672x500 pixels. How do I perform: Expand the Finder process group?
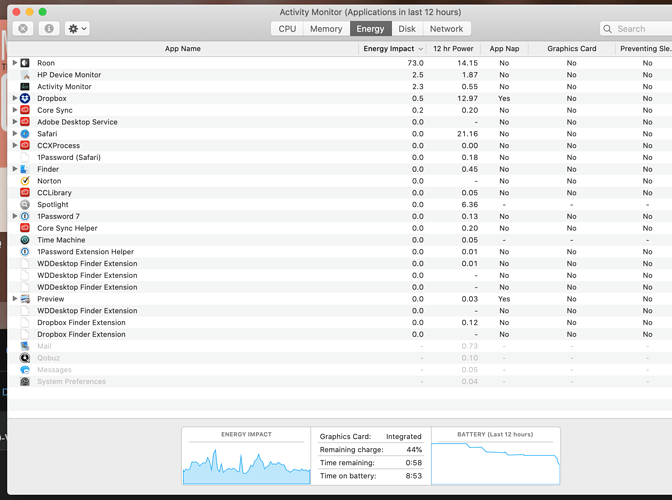coord(15,169)
